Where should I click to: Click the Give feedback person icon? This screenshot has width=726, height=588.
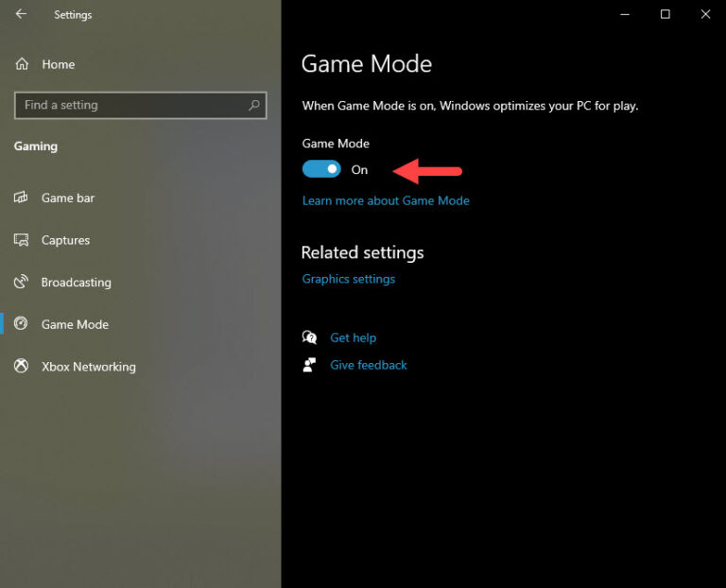[309, 365]
